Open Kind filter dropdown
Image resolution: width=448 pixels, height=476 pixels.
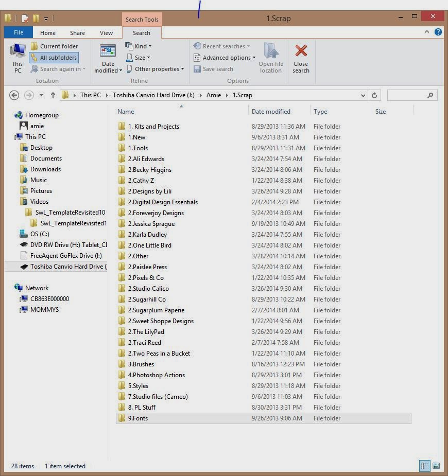pyautogui.click(x=139, y=46)
